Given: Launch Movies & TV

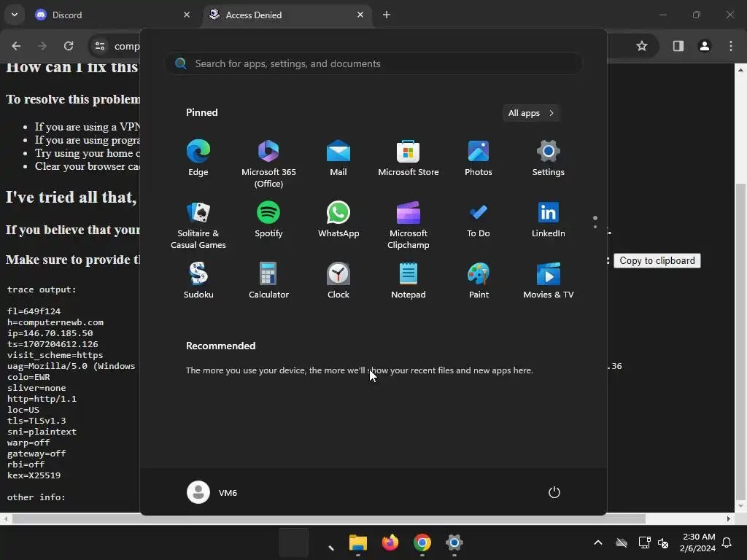Looking at the screenshot, I should click(549, 281).
